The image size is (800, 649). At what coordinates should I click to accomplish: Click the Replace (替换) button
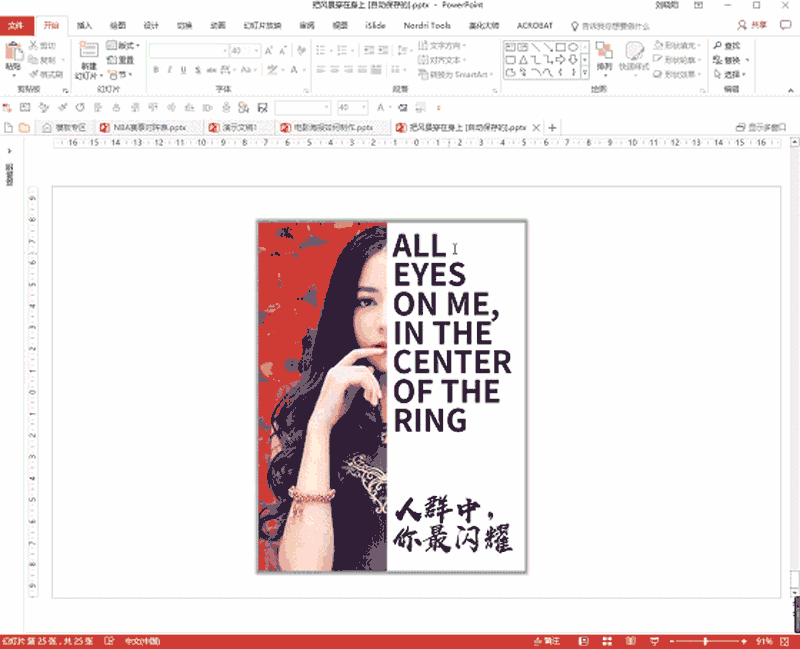coord(731,60)
